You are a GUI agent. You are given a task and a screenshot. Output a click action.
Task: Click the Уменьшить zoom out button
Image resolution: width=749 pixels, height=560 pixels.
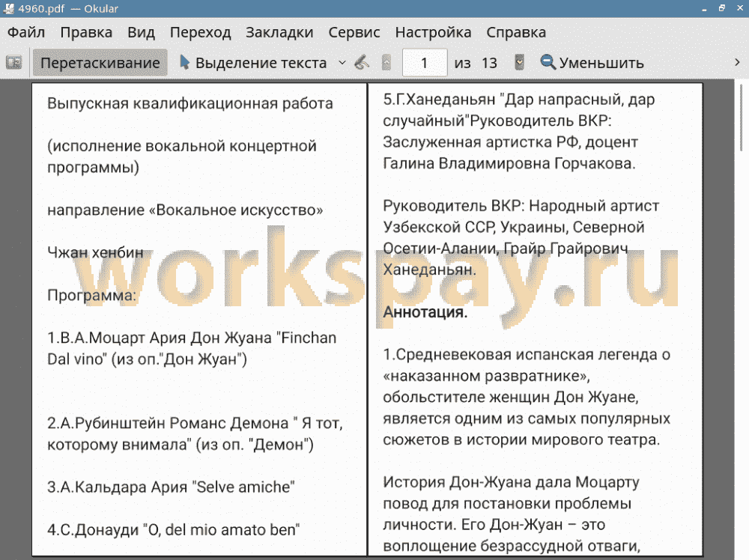click(x=592, y=63)
